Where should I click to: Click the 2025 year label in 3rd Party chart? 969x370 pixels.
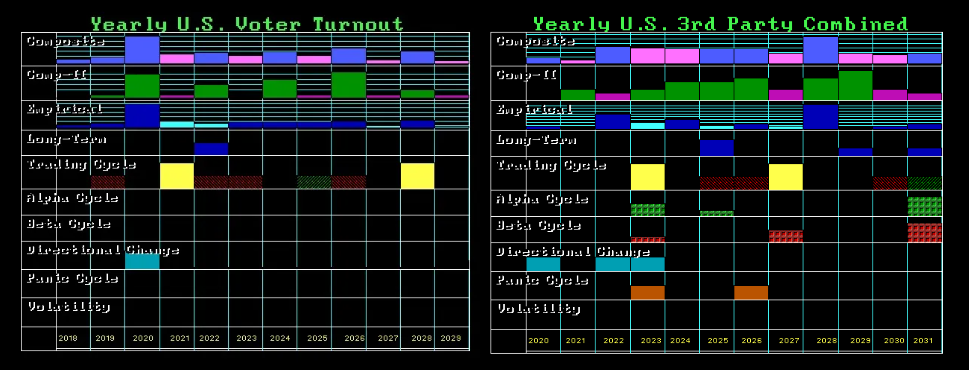pos(717,340)
